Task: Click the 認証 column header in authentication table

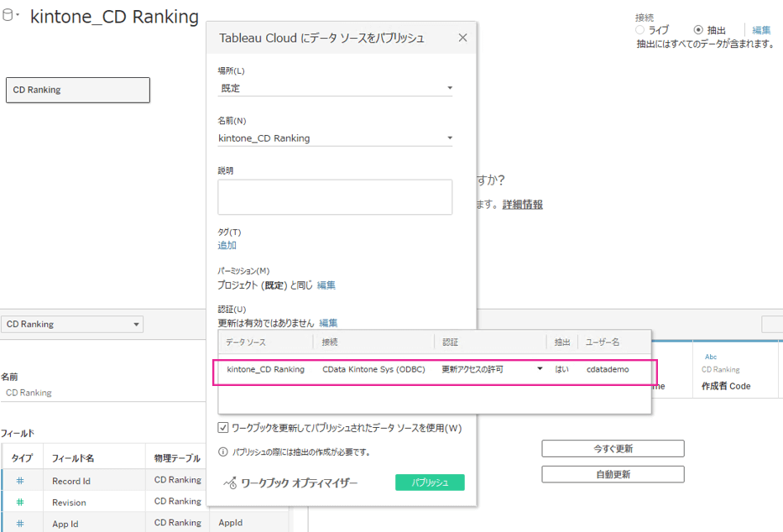Action: click(x=450, y=342)
